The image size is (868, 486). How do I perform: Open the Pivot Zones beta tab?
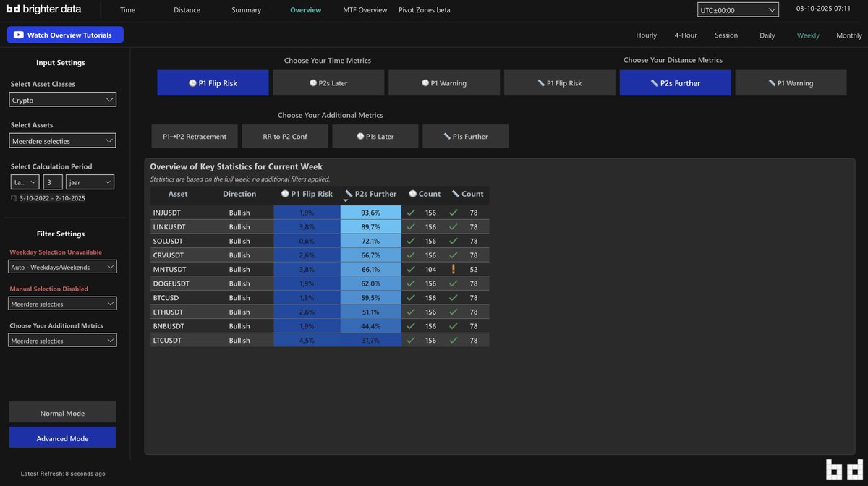424,10
